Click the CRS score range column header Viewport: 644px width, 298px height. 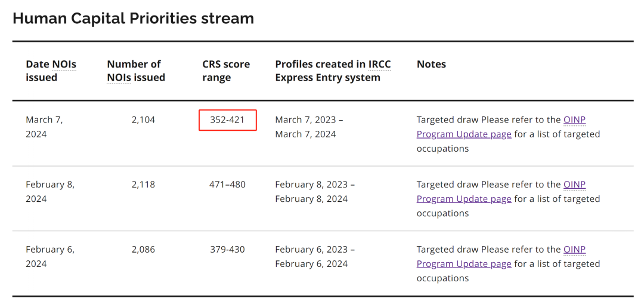226,70
